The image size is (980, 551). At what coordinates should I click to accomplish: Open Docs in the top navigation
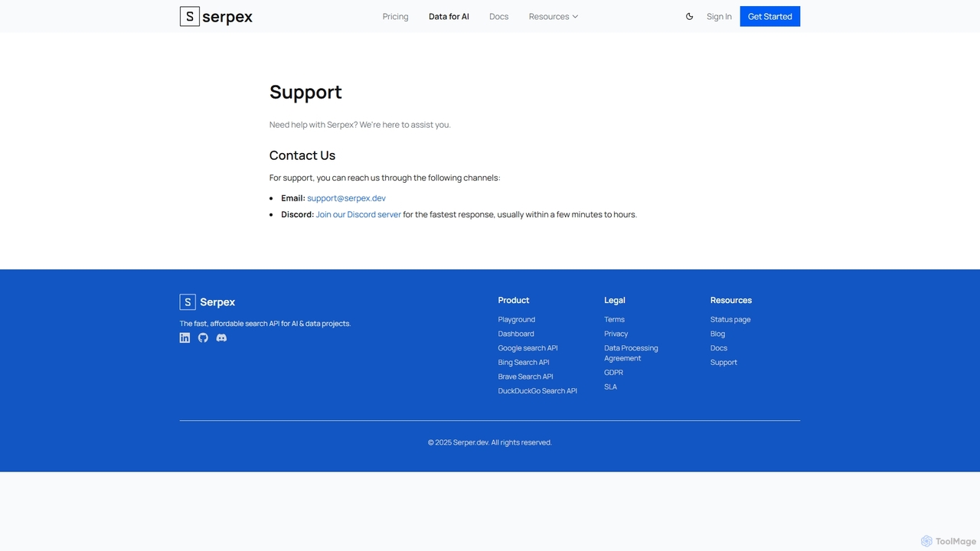pos(498,16)
